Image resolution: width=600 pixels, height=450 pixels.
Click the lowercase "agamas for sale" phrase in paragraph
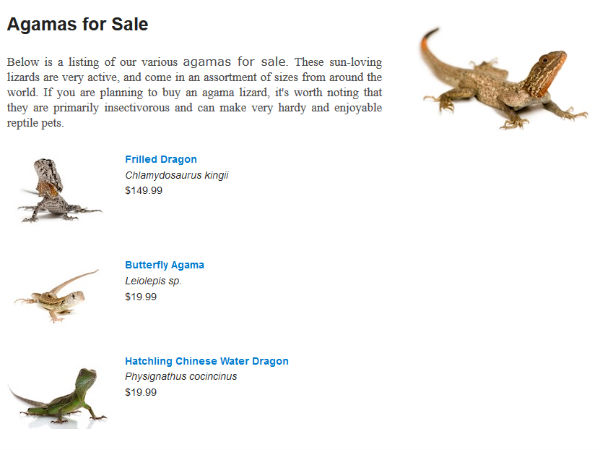pos(235,61)
